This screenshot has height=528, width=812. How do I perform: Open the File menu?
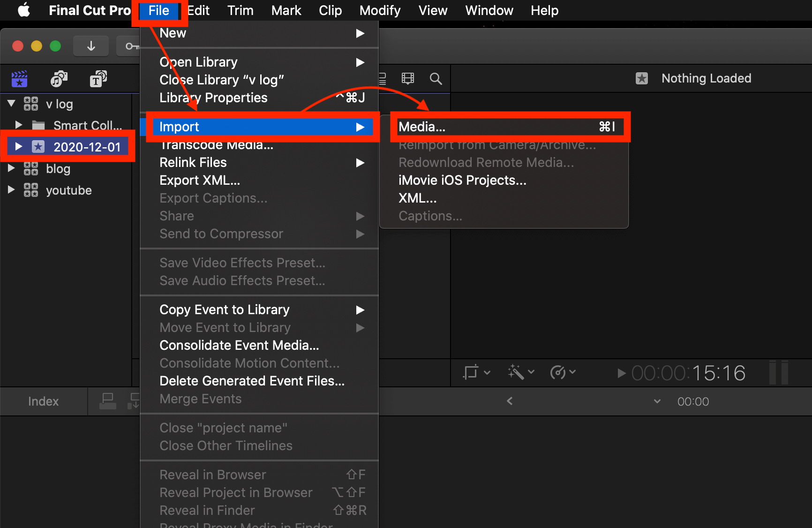158,10
